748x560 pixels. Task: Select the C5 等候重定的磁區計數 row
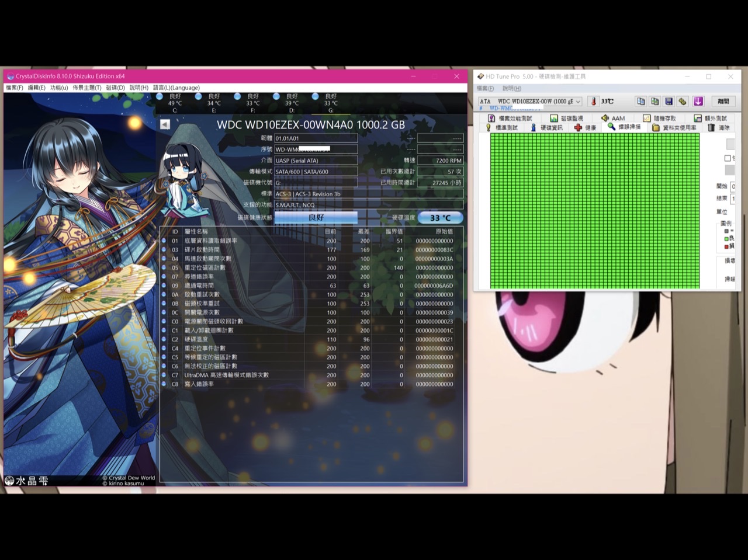[x=311, y=357]
